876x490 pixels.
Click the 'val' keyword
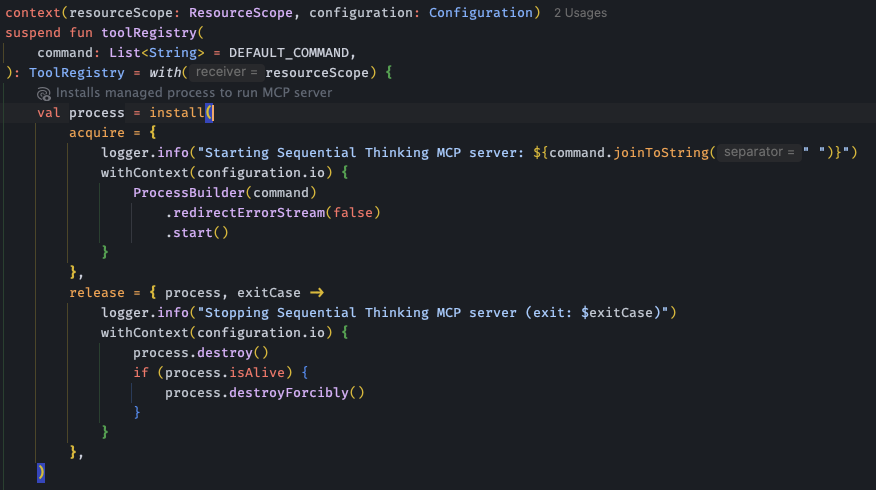coord(49,113)
